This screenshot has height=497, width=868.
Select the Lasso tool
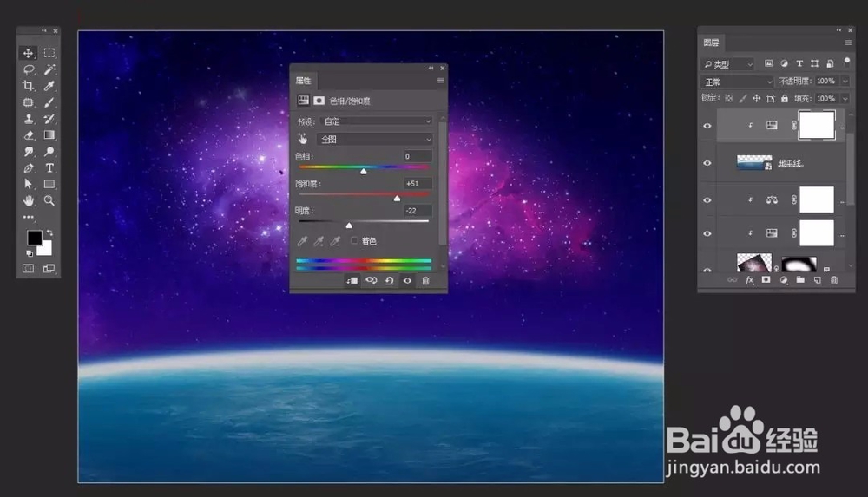[29, 69]
